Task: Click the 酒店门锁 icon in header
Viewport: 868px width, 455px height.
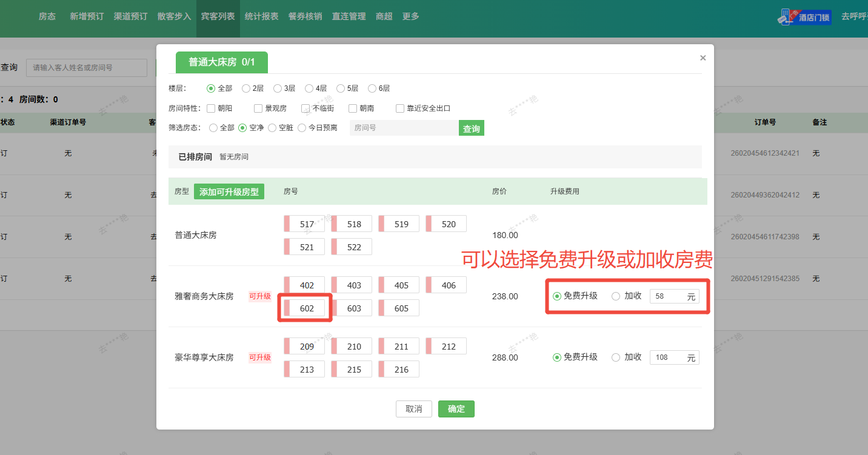Action: click(x=804, y=17)
